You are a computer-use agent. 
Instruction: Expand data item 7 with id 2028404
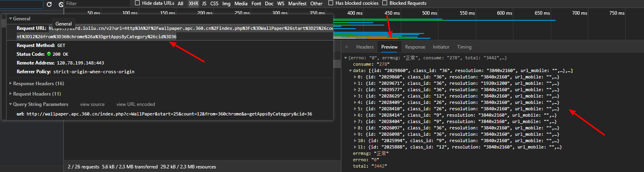355,122
